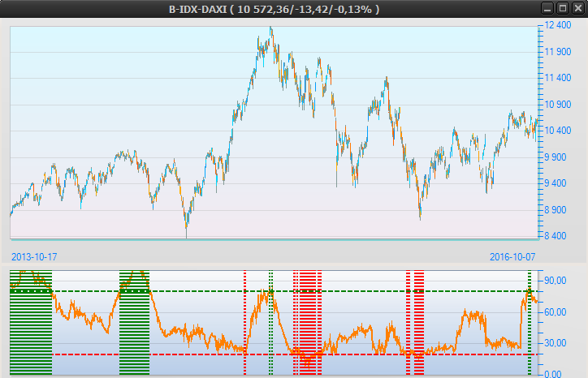Click the 12 400 price axis label
Viewport: 588px width, 378px height.
(558, 25)
